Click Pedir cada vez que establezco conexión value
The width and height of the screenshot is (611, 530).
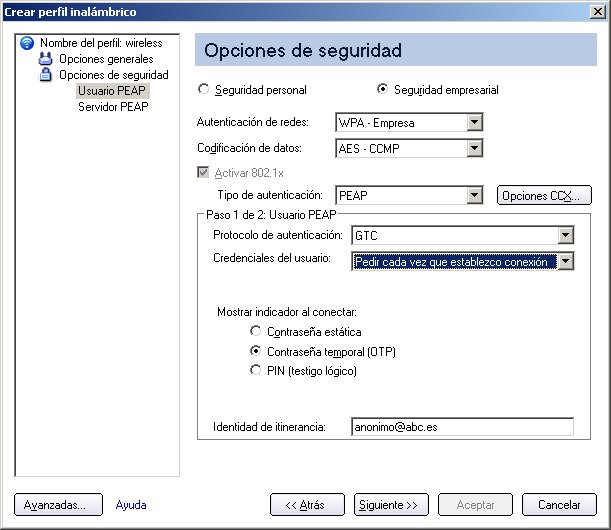point(455,261)
